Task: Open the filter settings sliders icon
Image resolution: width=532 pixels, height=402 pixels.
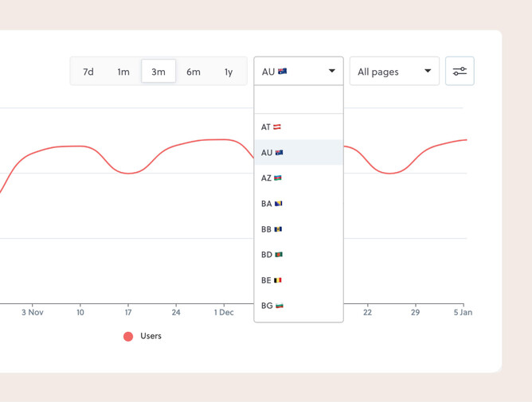Action: 460,72
